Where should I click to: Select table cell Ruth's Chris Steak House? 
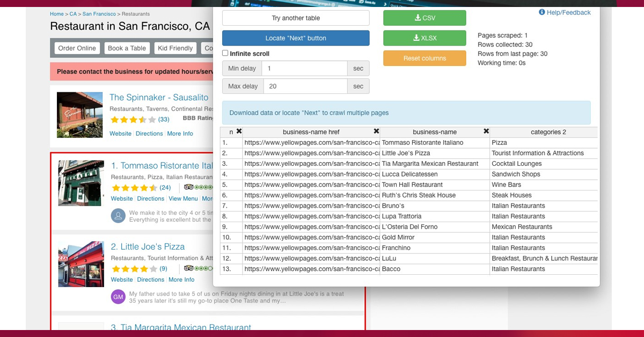click(435, 195)
